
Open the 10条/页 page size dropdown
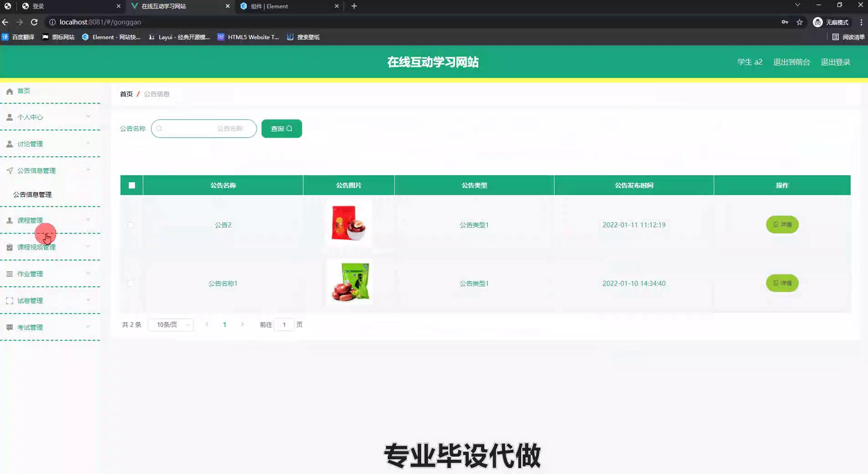171,325
